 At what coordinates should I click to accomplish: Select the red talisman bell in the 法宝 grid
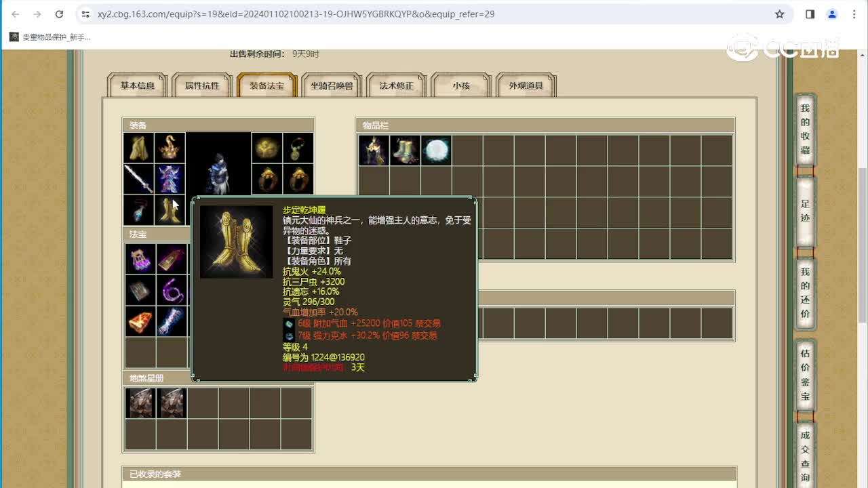tap(172, 259)
